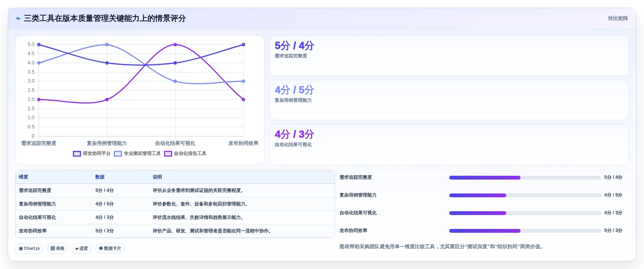Image resolution: width=644 pixels, height=269 pixels.
Task: Click the 研发协同平台 data point at 需求追踪完整度
Action: [39, 45]
